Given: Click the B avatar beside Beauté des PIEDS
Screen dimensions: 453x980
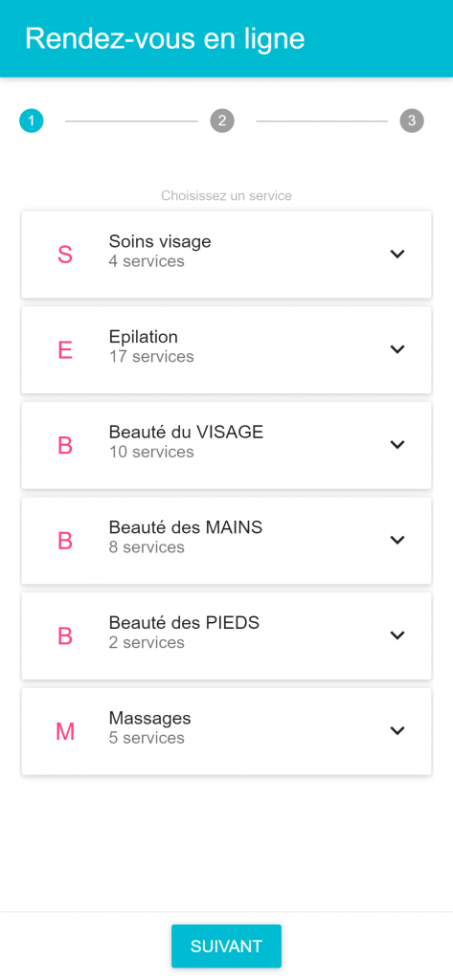Looking at the screenshot, I should (x=65, y=636).
